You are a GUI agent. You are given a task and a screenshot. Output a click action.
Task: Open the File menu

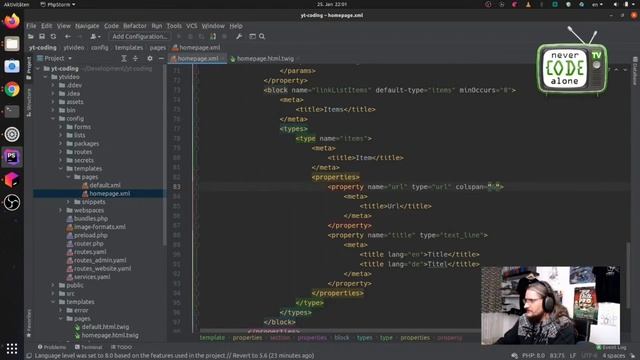click(x=31, y=26)
